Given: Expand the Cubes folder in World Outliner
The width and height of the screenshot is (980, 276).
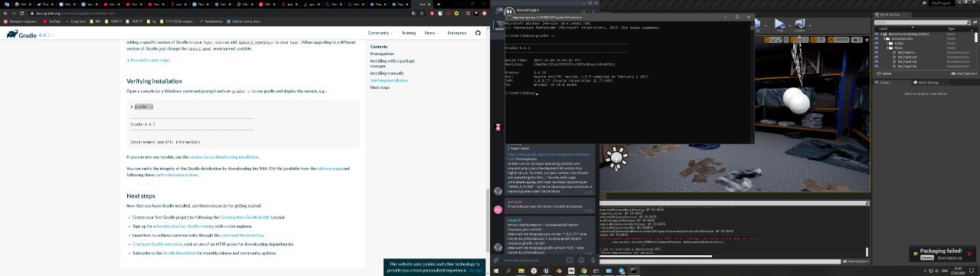Looking at the screenshot, I should [x=887, y=43].
